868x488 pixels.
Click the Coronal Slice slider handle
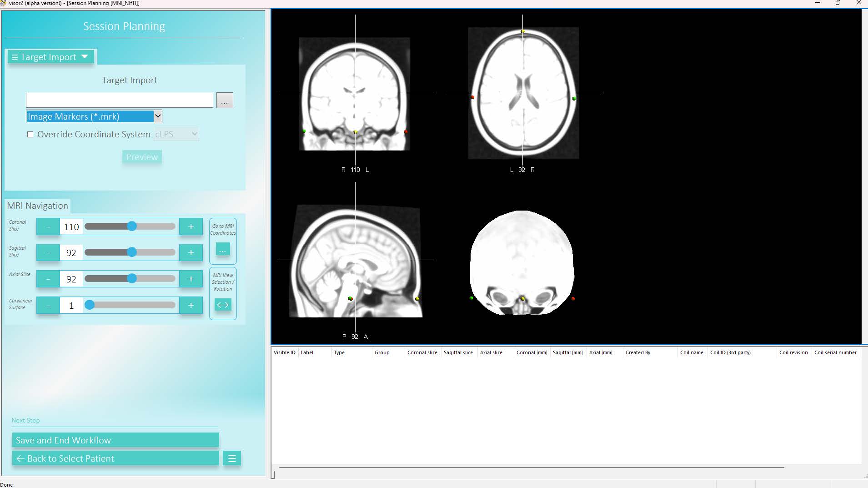click(x=132, y=226)
